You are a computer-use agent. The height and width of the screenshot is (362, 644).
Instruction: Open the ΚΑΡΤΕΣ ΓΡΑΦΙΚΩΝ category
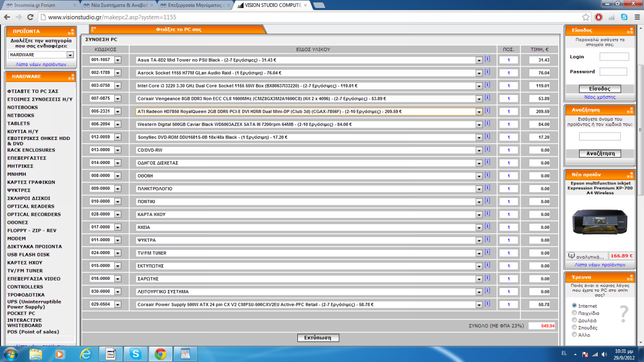click(31, 182)
